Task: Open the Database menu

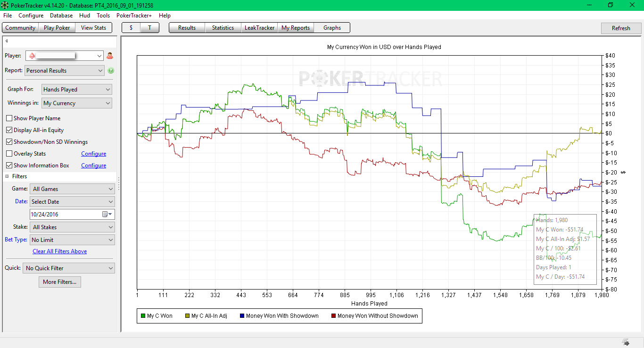Action: point(61,16)
